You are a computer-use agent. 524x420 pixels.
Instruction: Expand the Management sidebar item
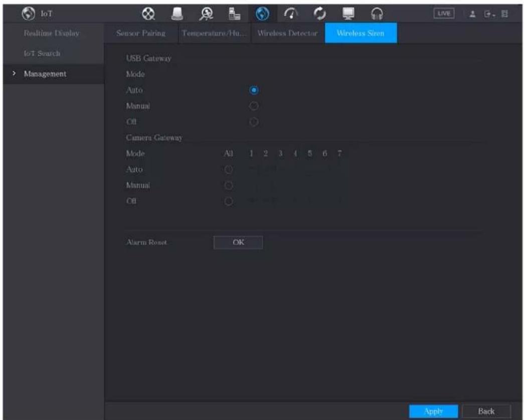(x=45, y=74)
